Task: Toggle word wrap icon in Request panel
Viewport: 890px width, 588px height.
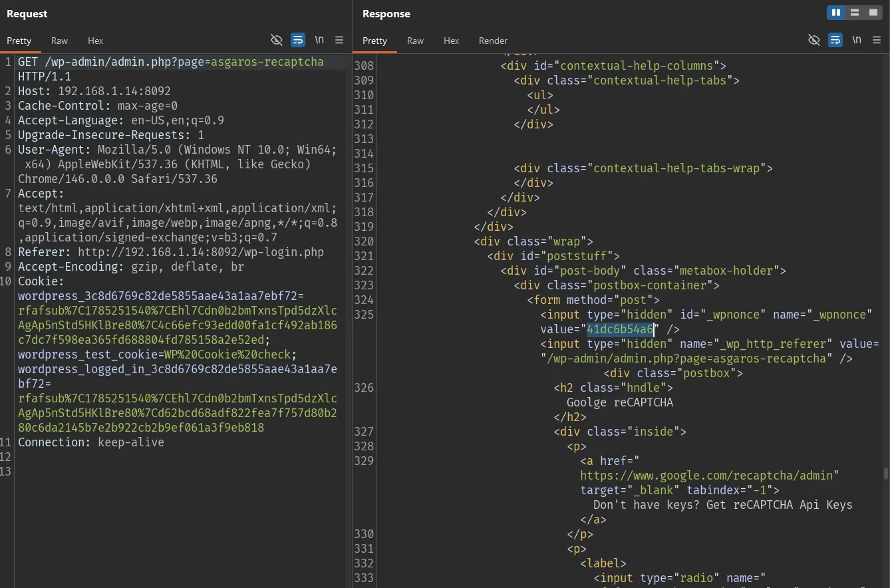Action: [x=298, y=40]
